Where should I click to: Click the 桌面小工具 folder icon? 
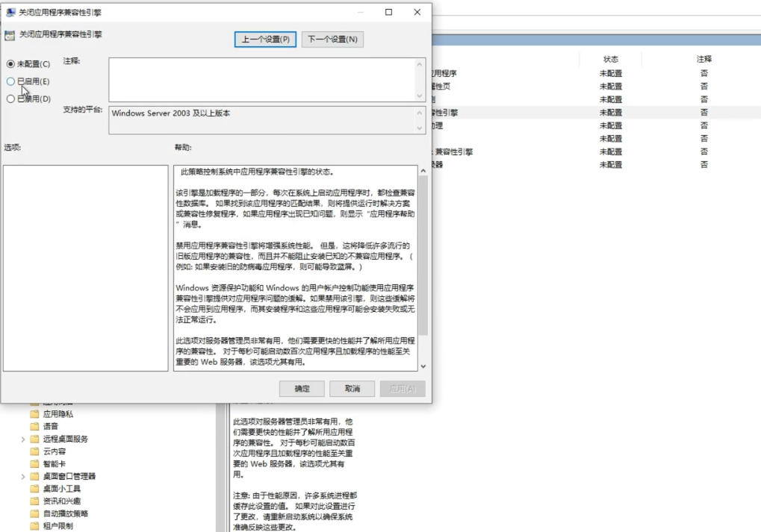point(34,489)
